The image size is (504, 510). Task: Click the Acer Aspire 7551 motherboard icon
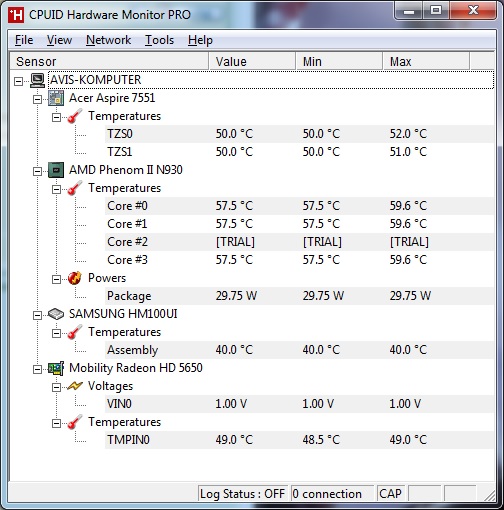pos(56,98)
